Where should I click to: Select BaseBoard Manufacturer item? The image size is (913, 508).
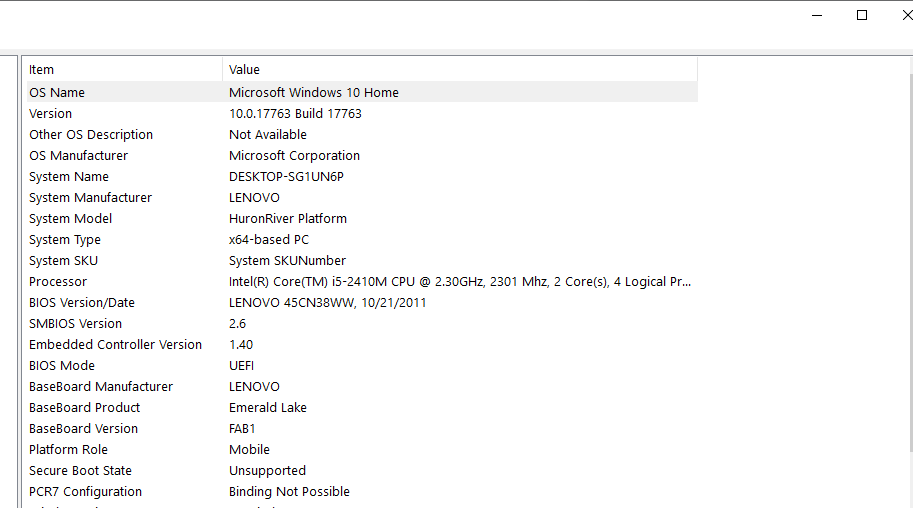pyautogui.click(x=101, y=386)
